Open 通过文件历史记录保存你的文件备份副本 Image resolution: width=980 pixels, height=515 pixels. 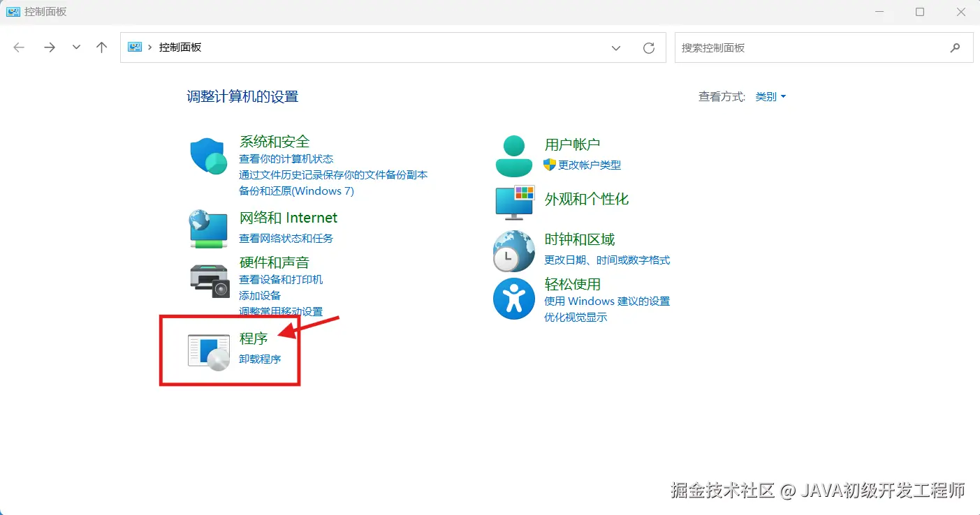(333, 174)
